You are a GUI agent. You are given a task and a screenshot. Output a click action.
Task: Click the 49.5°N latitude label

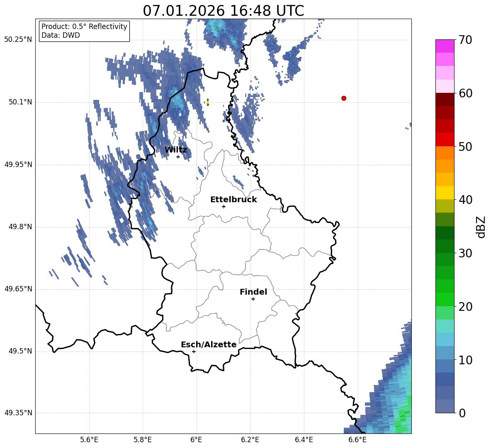[20, 351]
